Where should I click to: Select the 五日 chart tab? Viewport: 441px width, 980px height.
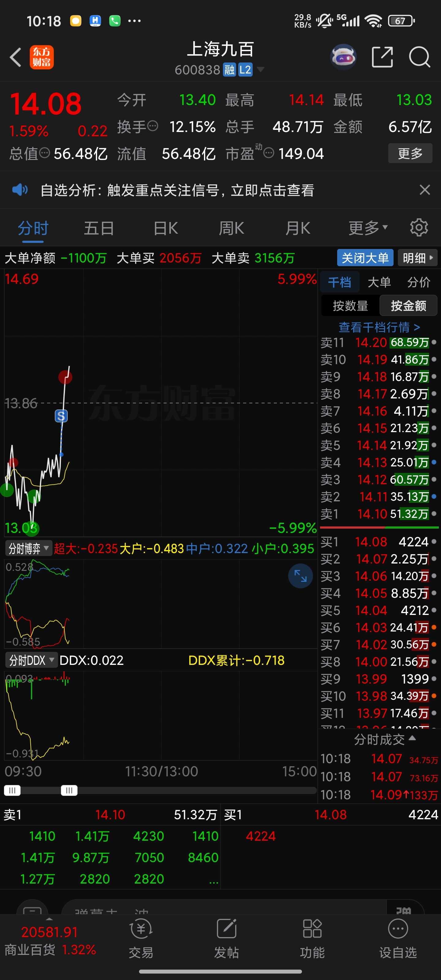[99, 228]
